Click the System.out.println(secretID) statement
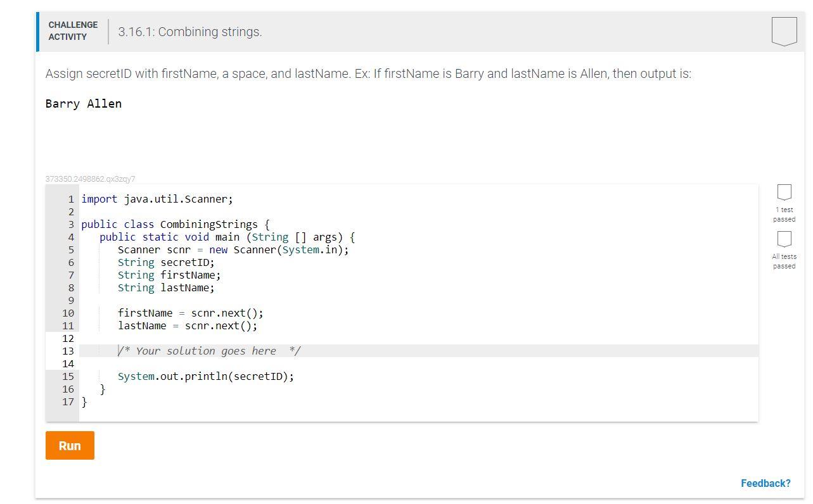Image resolution: width=813 pixels, height=504 pixels. pos(205,376)
